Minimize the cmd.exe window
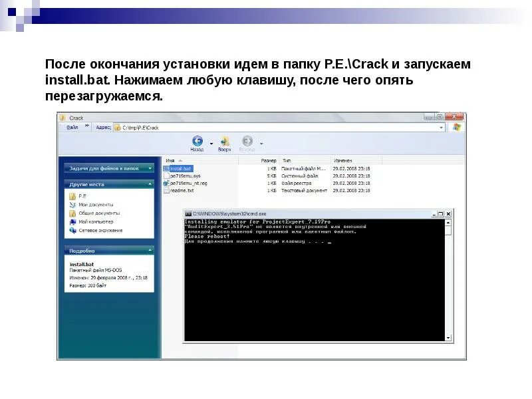This screenshot has height=399, width=532. tap(434, 213)
